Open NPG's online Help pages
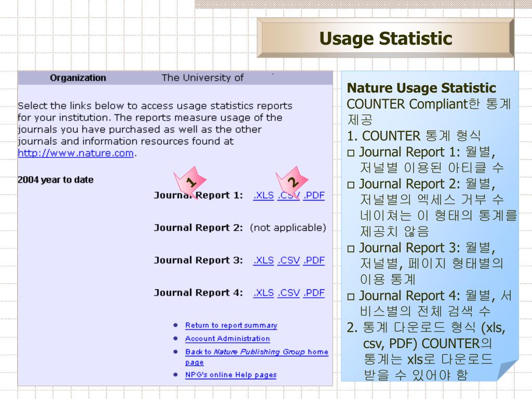The image size is (532, 399). (x=231, y=375)
